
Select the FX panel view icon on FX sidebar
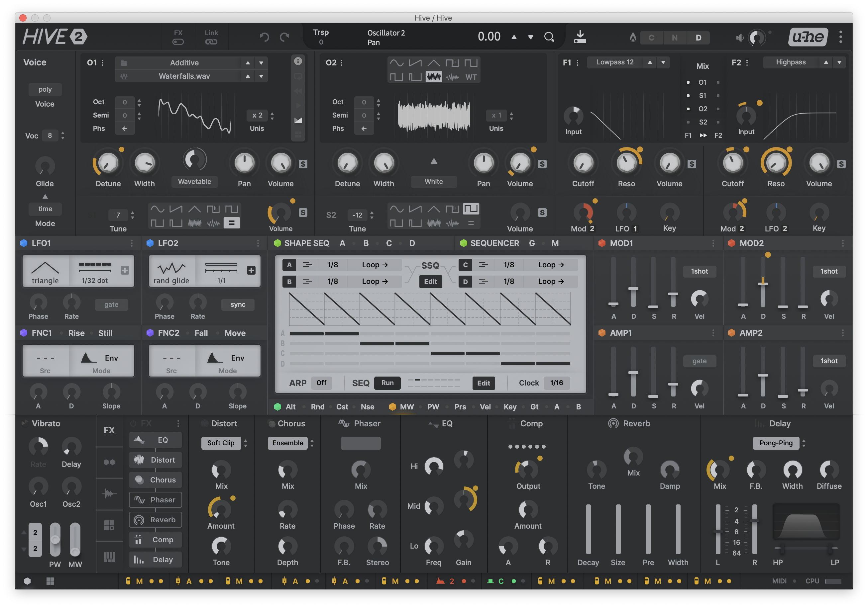(109, 430)
